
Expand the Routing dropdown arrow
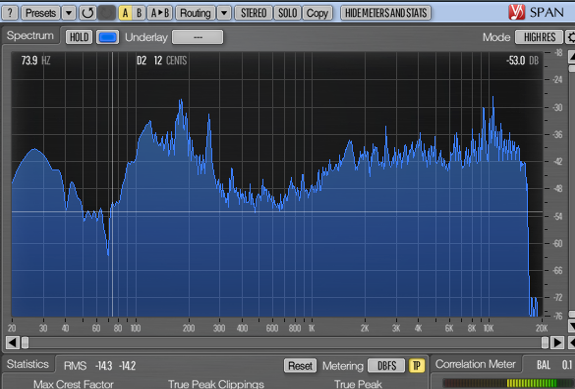(224, 13)
